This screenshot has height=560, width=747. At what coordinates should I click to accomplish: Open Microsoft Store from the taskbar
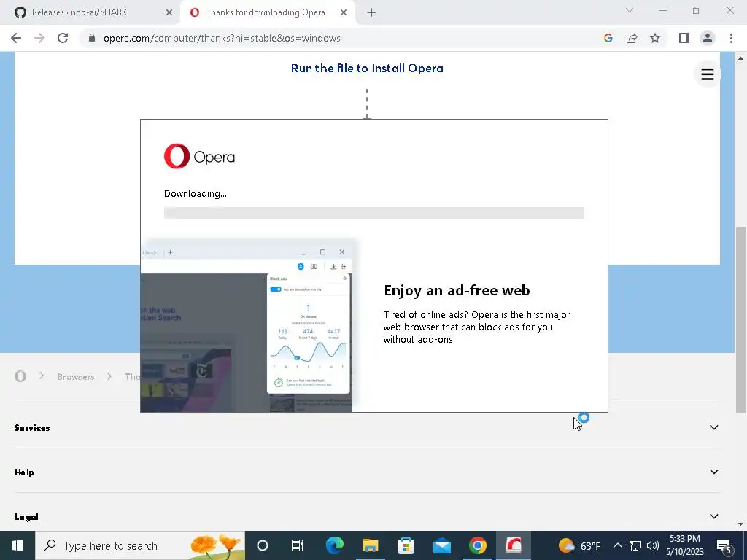406,545
